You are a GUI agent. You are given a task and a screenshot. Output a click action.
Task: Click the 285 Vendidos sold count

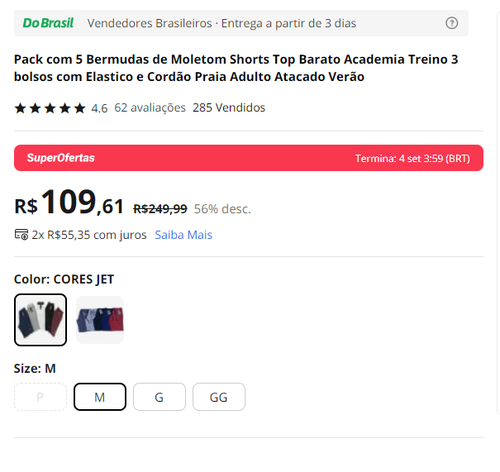pos(229,108)
